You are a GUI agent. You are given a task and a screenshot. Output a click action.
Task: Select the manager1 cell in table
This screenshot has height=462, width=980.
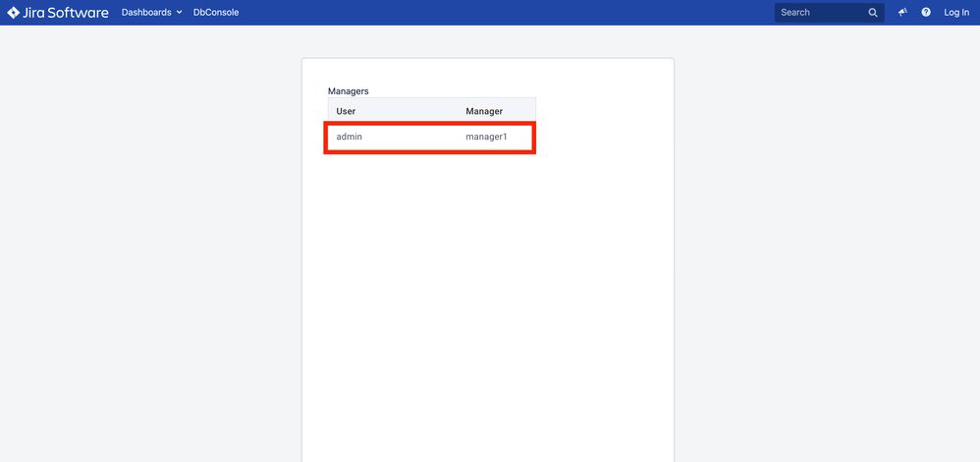486,137
